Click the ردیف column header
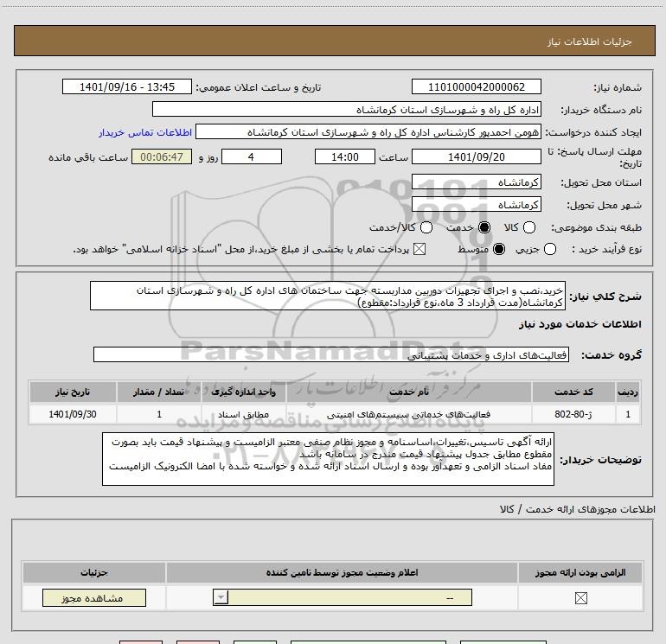Viewport: 666px width, 644px height. pyautogui.click(x=628, y=392)
